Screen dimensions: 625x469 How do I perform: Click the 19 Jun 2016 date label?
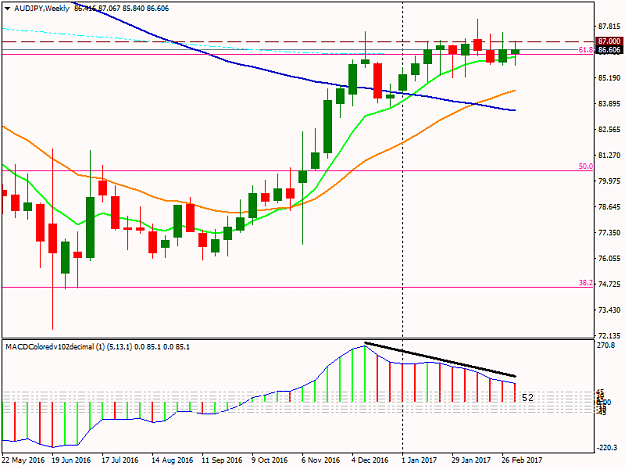tap(71, 460)
